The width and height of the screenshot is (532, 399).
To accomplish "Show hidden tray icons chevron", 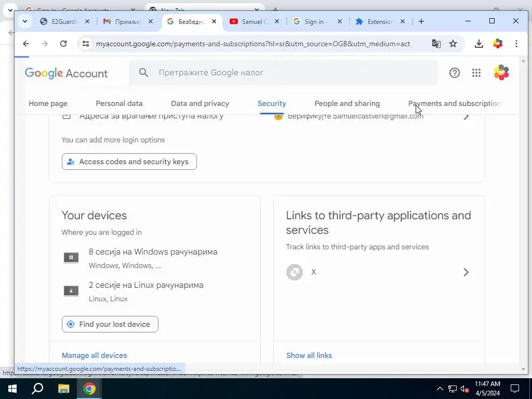I will (440, 389).
